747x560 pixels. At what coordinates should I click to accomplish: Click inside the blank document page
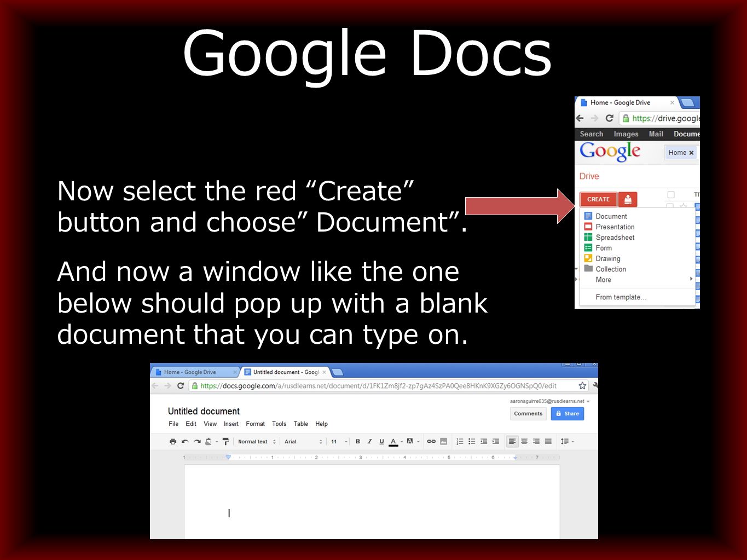(x=372, y=502)
